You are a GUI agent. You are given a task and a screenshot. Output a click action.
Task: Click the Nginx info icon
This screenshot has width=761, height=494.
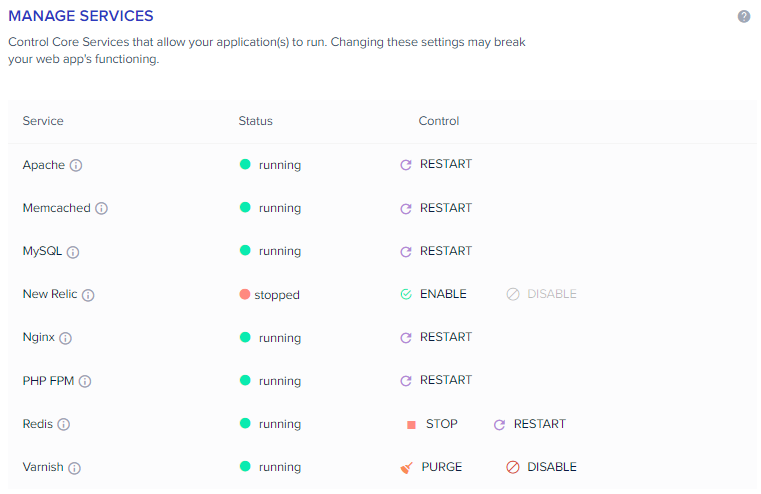[66, 338]
